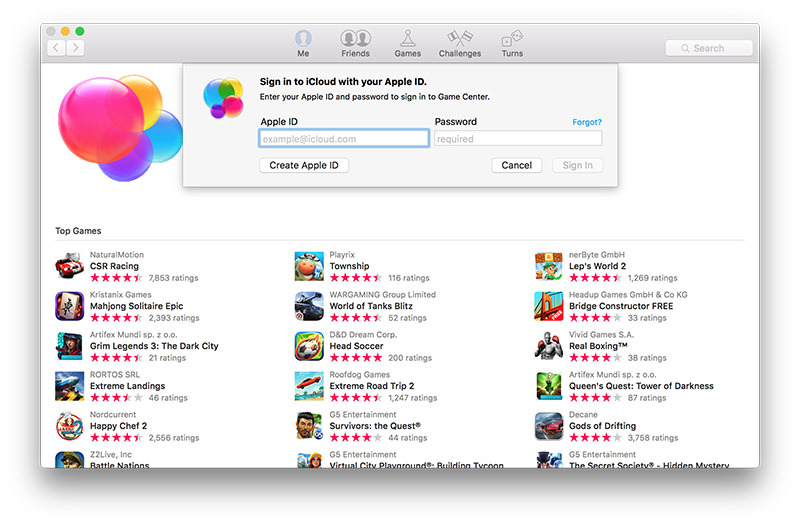Open the Real Boxing title
Image resolution: width=800 pixels, height=526 pixels.
[598, 346]
